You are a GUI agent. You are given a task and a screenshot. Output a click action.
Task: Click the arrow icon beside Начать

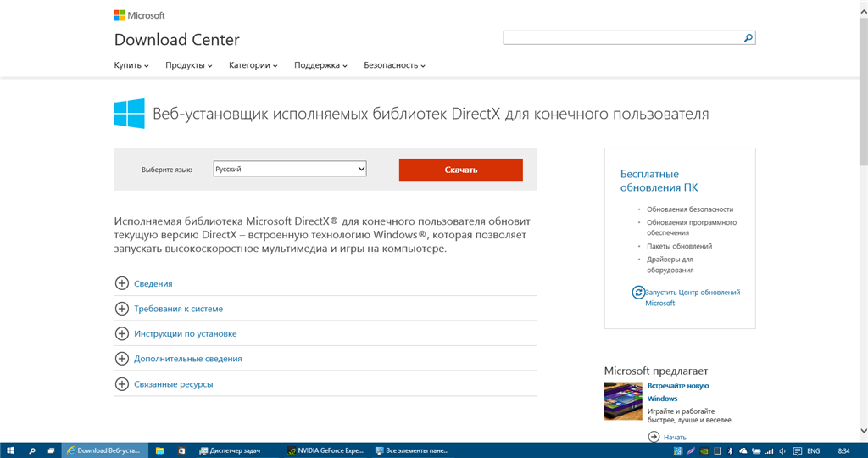[x=654, y=437]
